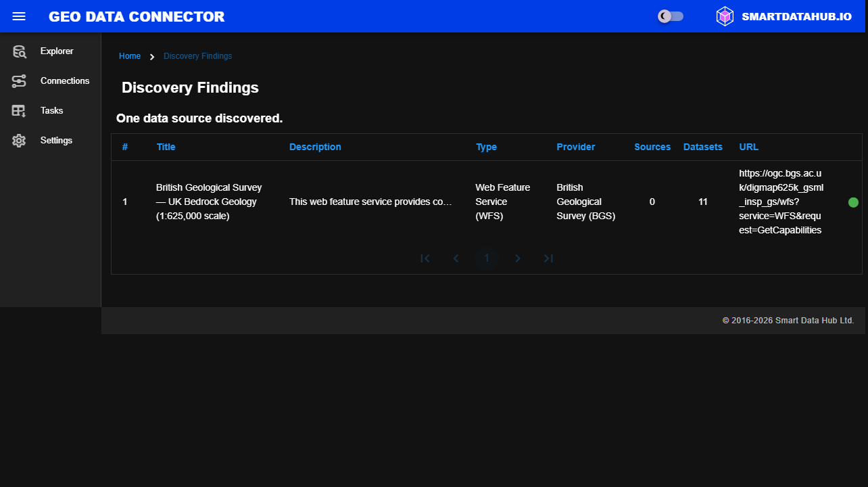Click the Sources value 0
The height and width of the screenshot is (487, 868).
(652, 202)
